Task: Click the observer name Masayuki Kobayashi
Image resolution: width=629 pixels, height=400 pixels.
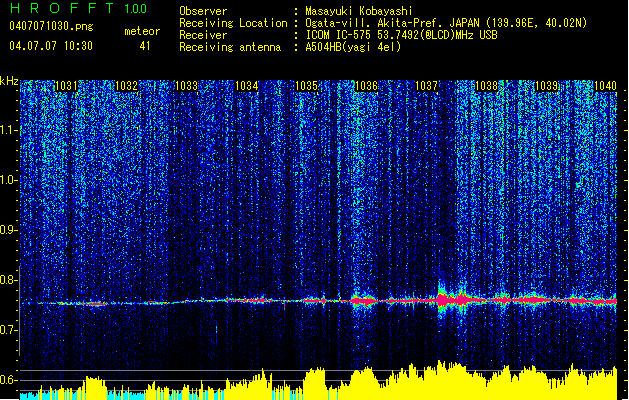Action: click(359, 11)
